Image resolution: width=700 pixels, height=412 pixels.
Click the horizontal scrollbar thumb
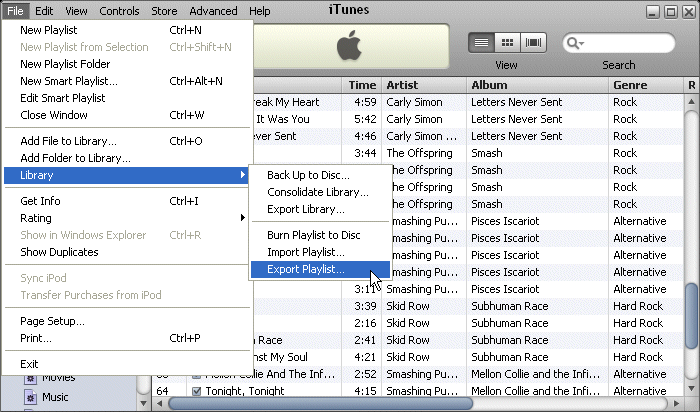(x=320, y=404)
